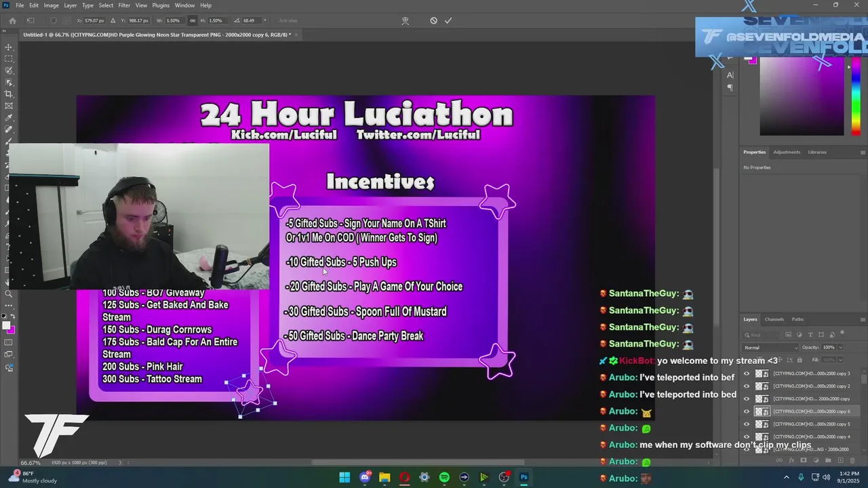Image resolution: width=868 pixels, height=488 pixels.
Task: Select the Move tool
Action: 9,47
